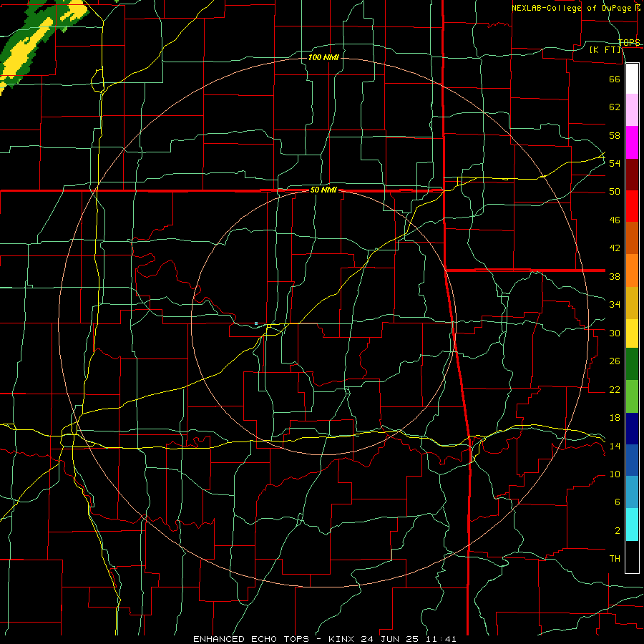
Task: Select the sky blue scale swatch
Action: pyautogui.click(x=632, y=492)
